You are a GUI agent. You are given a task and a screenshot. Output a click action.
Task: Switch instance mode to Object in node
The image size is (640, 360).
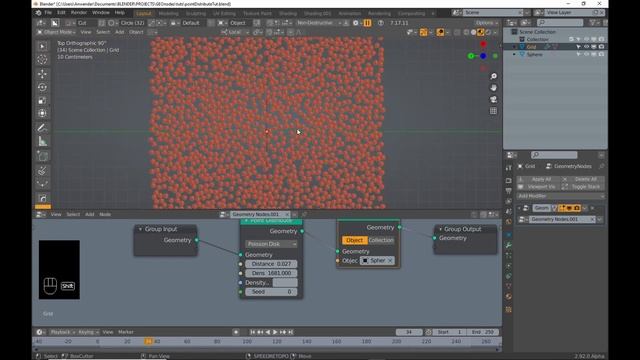[354, 240]
